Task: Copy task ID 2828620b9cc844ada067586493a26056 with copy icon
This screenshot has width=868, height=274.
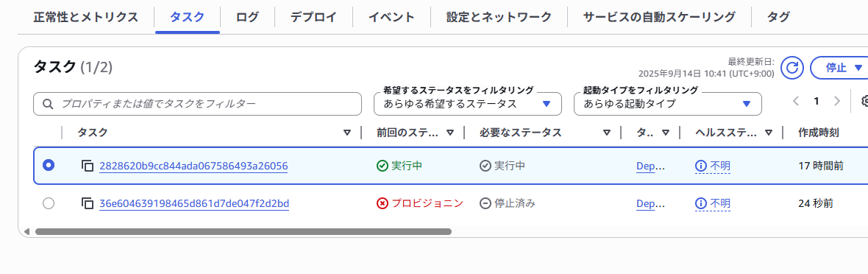Action: (x=88, y=165)
